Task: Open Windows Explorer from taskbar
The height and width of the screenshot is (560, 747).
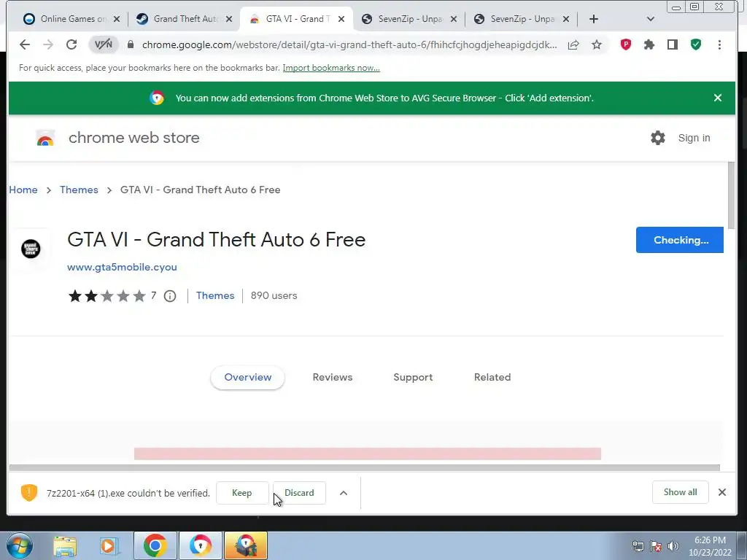Action: point(65,545)
